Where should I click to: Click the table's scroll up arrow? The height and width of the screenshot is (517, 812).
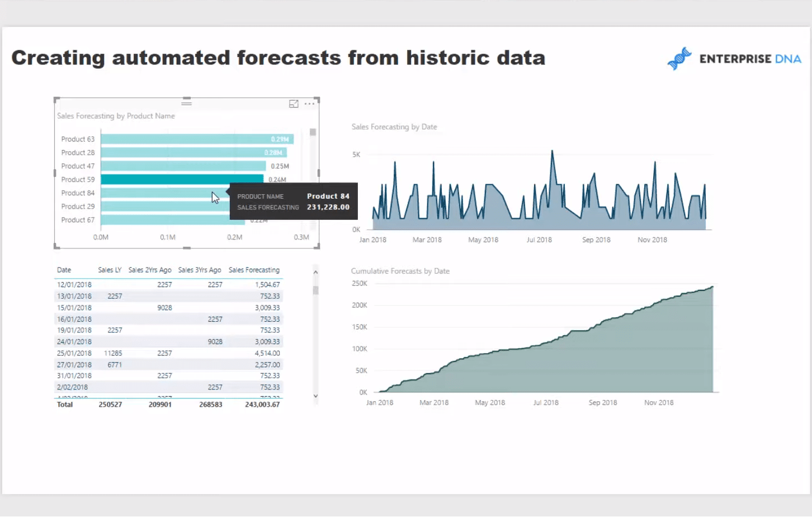click(x=315, y=272)
